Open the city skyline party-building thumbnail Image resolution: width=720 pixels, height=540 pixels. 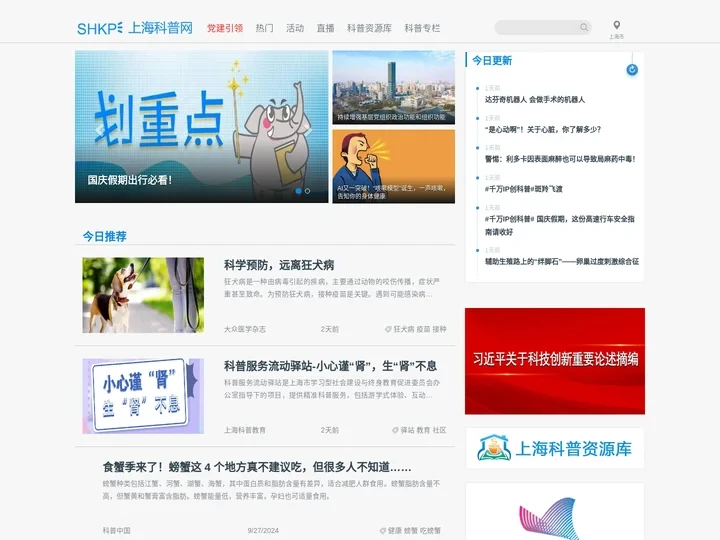[x=394, y=87]
